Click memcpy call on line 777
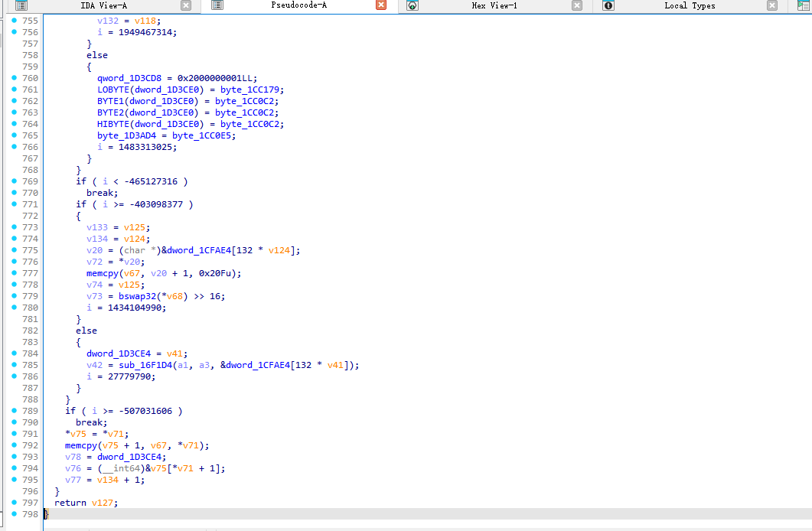The height and width of the screenshot is (531, 812). (102, 273)
